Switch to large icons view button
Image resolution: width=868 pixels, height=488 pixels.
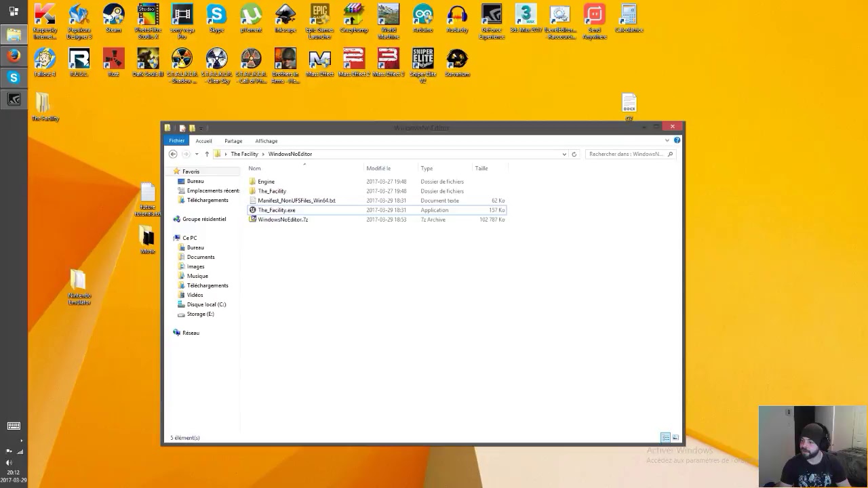coord(675,438)
